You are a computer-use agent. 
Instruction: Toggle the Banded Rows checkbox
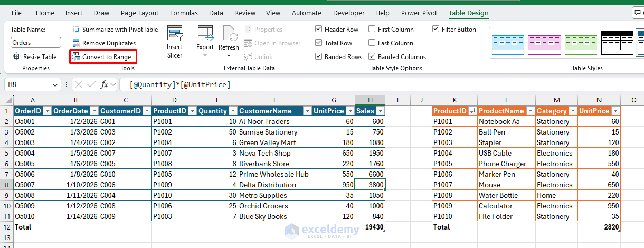[x=319, y=57]
